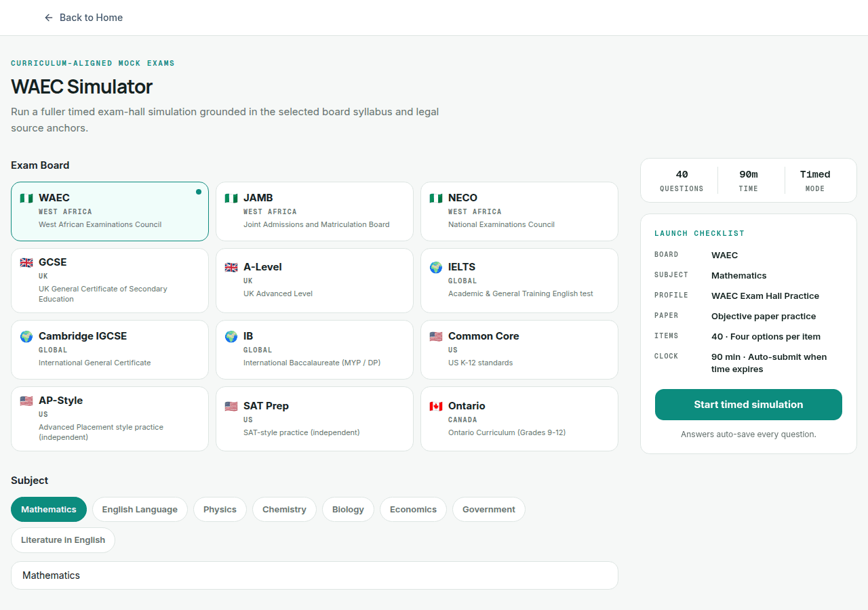The height and width of the screenshot is (610, 868).
Task: Select Chemistry as the subject
Action: (284, 510)
